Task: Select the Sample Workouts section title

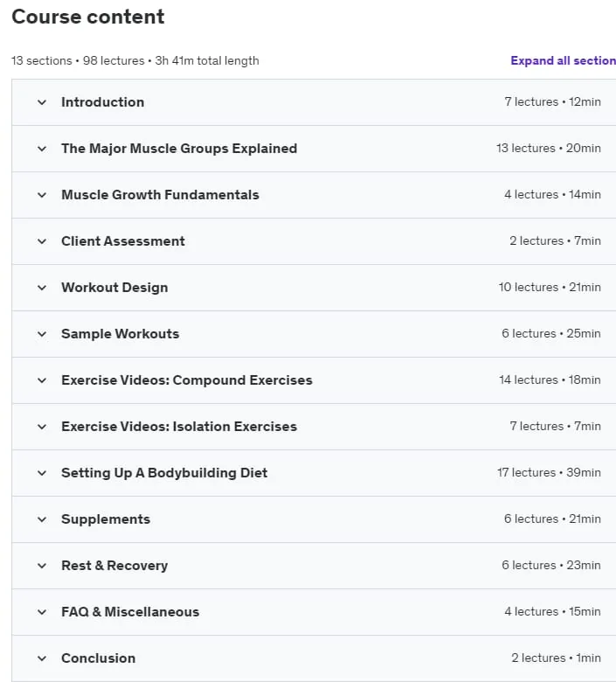Action: click(x=120, y=334)
